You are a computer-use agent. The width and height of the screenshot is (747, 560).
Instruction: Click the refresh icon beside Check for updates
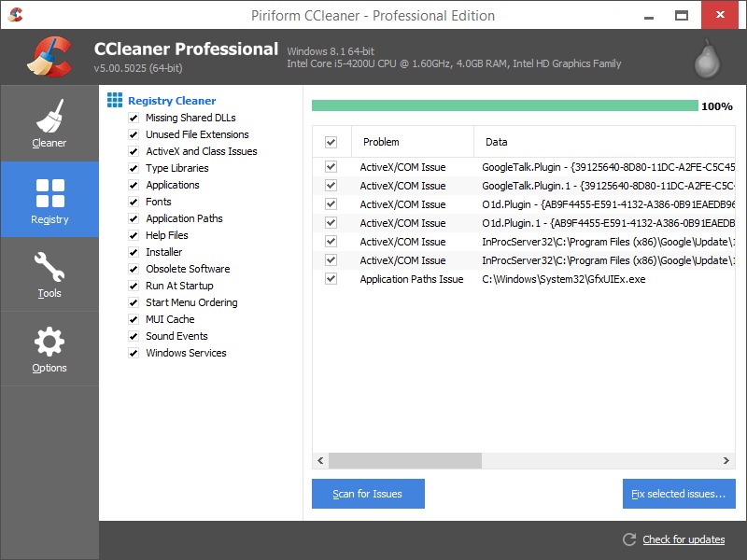629,539
